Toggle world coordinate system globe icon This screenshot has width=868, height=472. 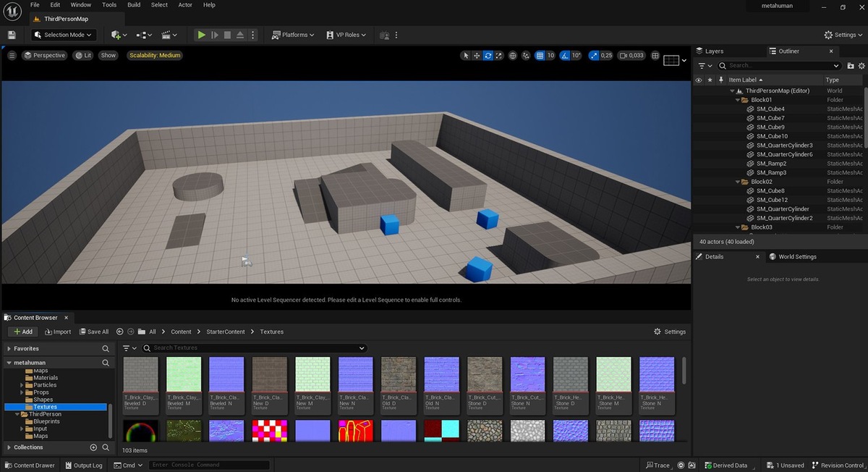[x=513, y=56]
